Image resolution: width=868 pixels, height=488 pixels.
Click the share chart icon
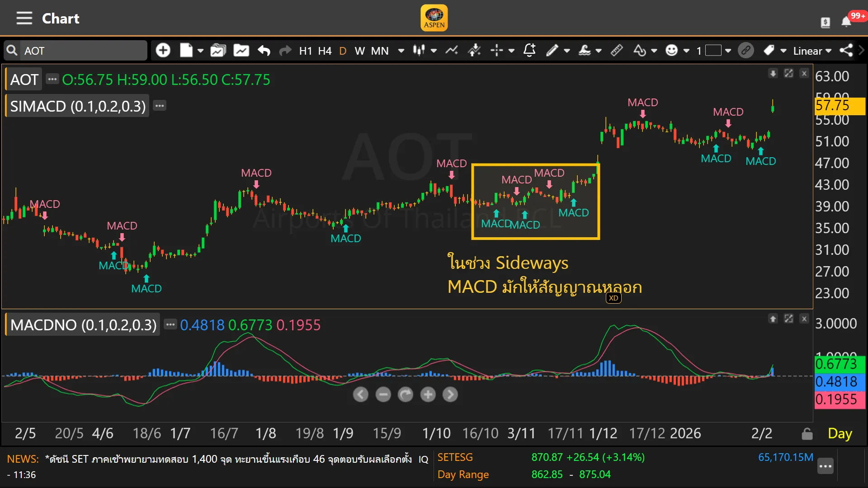[x=846, y=50]
